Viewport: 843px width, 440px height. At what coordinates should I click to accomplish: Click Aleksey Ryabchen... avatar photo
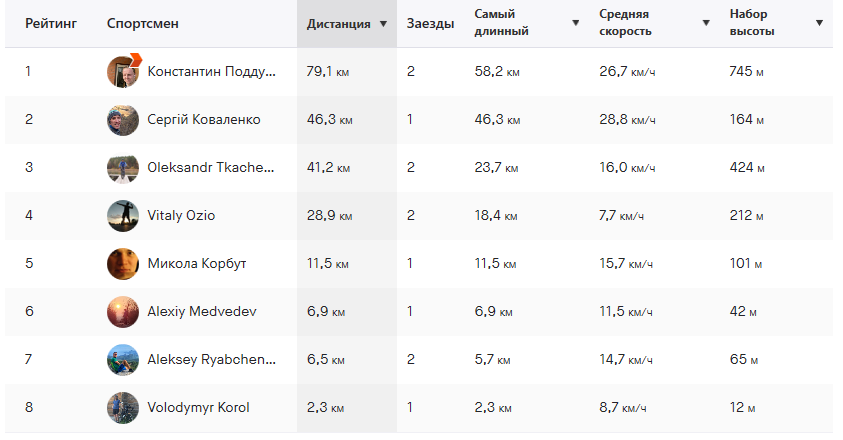tap(123, 359)
